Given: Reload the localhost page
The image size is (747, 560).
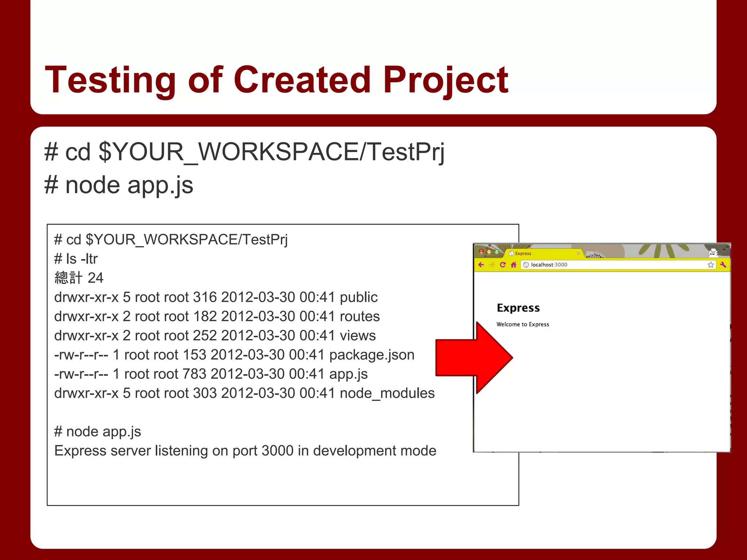Looking at the screenshot, I should 503,265.
